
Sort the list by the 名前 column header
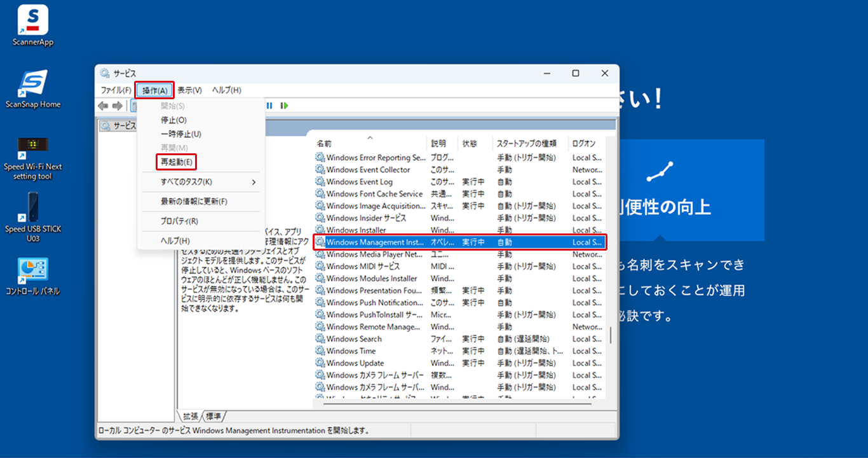tap(324, 144)
